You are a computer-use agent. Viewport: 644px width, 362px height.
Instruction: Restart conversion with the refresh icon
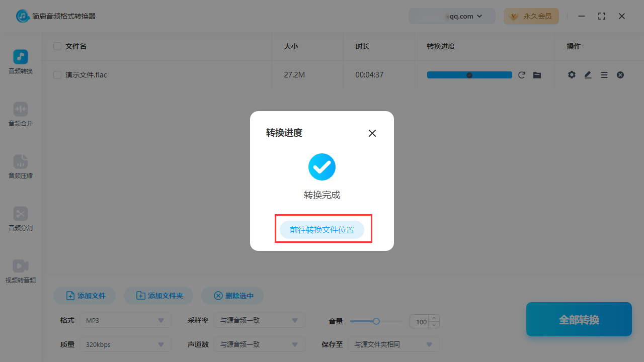click(x=522, y=74)
